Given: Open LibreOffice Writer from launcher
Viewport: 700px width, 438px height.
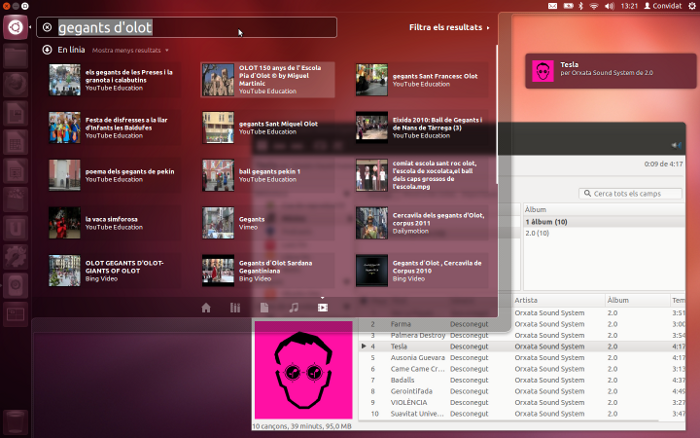Looking at the screenshot, I should coord(16,114).
